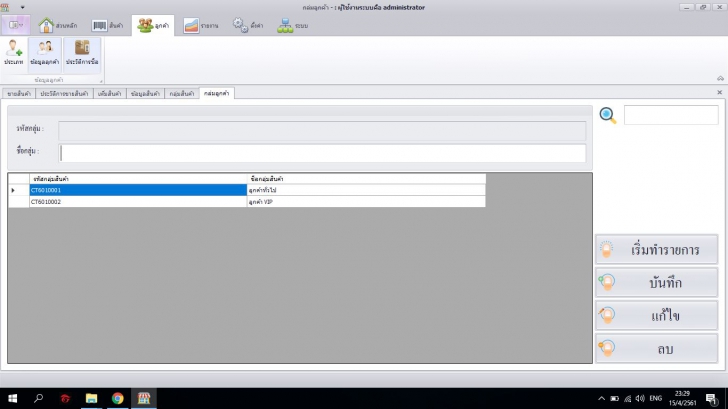Click the ลูกค้าทั่วไป name cell
This screenshot has height=409, width=728.
pyautogui.click(x=366, y=190)
